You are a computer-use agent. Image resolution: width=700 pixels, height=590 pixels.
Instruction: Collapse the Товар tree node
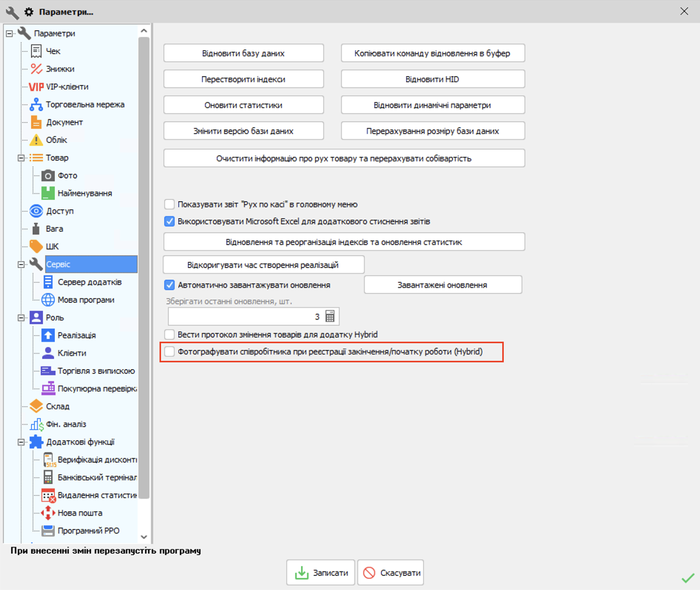[21, 158]
